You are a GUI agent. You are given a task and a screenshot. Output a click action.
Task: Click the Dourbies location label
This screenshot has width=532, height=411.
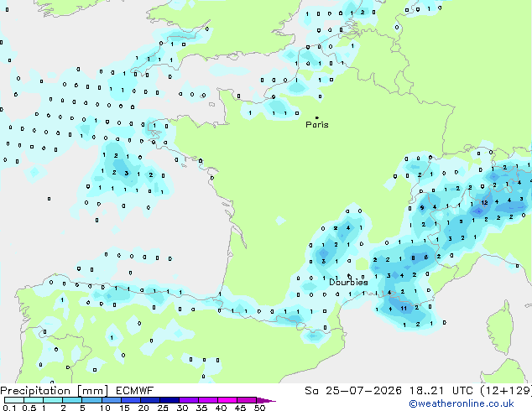(x=348, y=282)
